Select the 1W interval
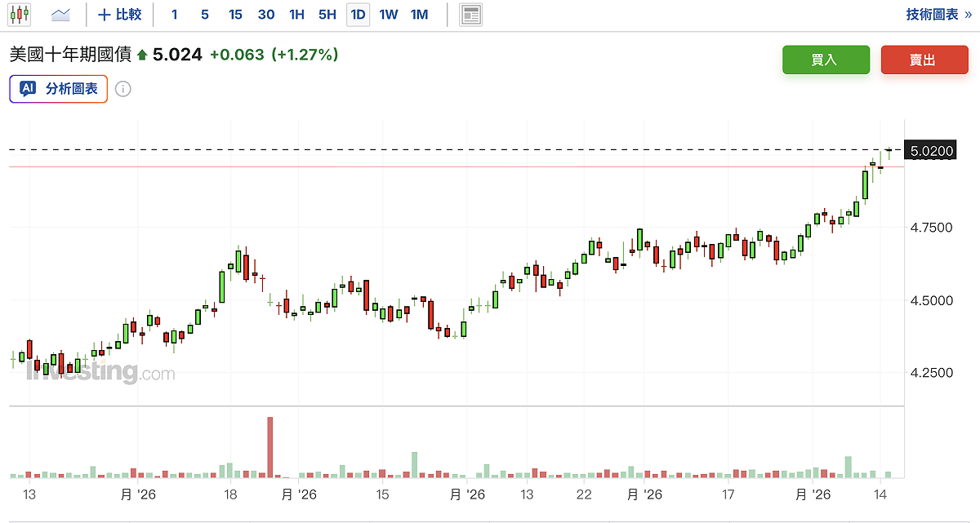This screenshot has height=523, width=980. (389, 15)
